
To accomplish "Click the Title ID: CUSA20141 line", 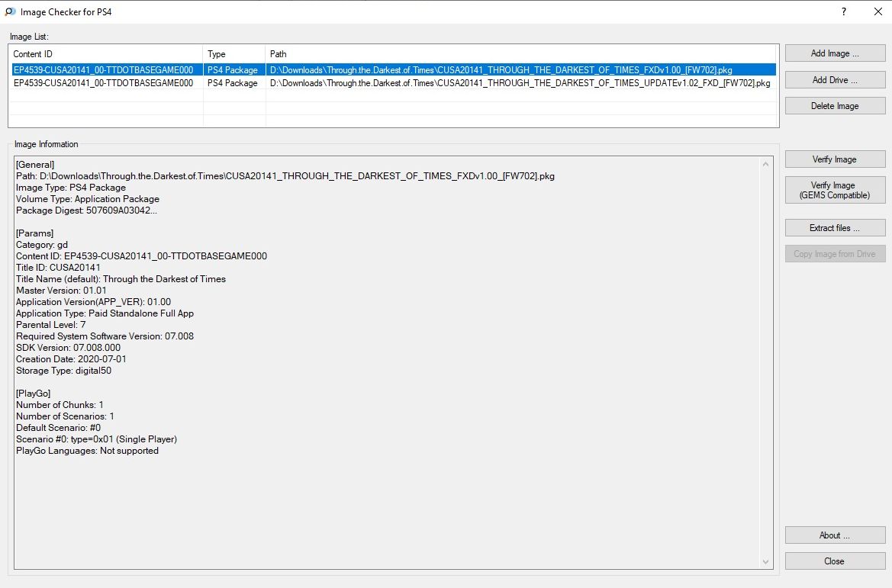I will [58, 267].
